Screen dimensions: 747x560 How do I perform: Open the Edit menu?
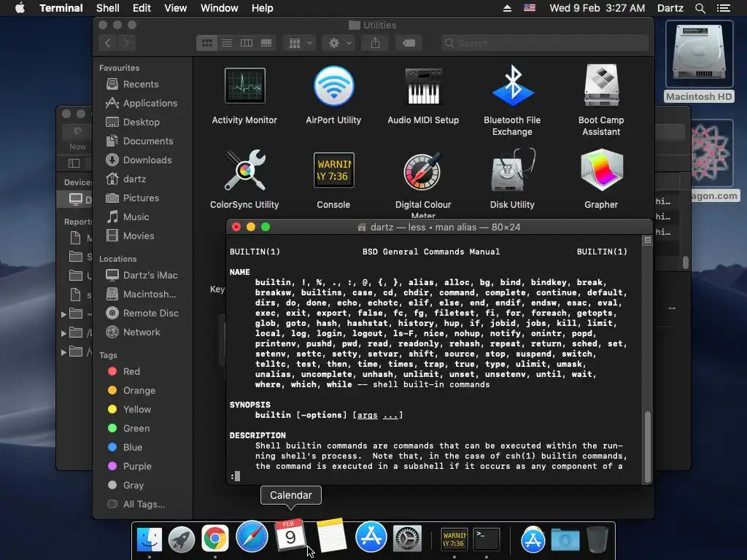pyautogui.click(x=142, y=8)
